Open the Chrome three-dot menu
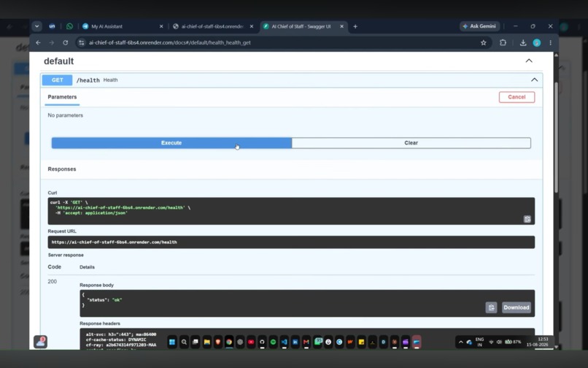Screen dimensions: 588x368 [550, 43]
